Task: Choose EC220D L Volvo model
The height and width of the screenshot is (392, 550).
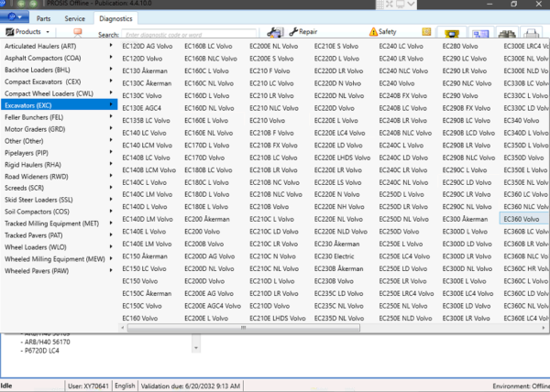Action: 336,59
